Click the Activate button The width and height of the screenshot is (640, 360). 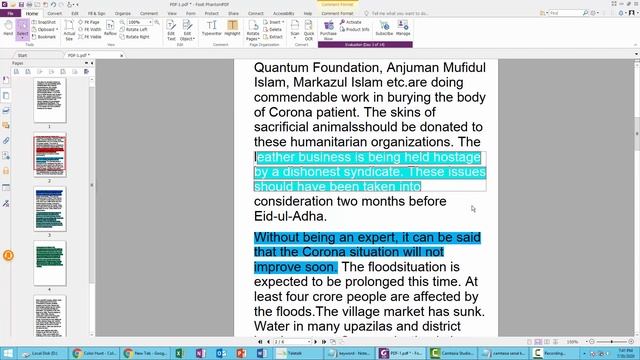[351, 22]
